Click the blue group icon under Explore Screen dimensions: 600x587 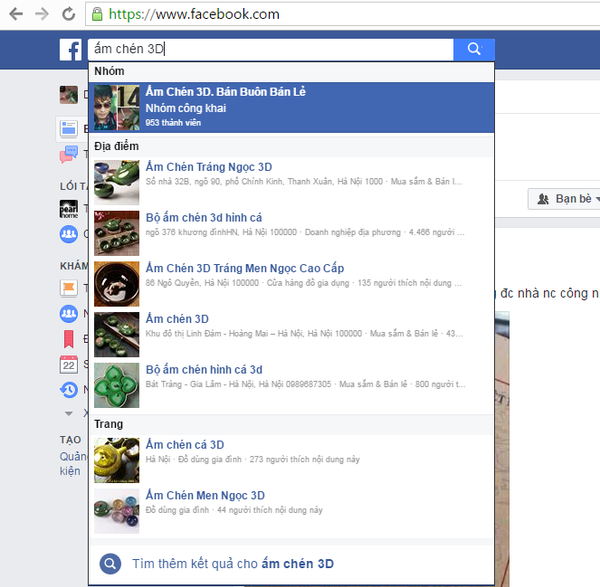coord(68,314)
